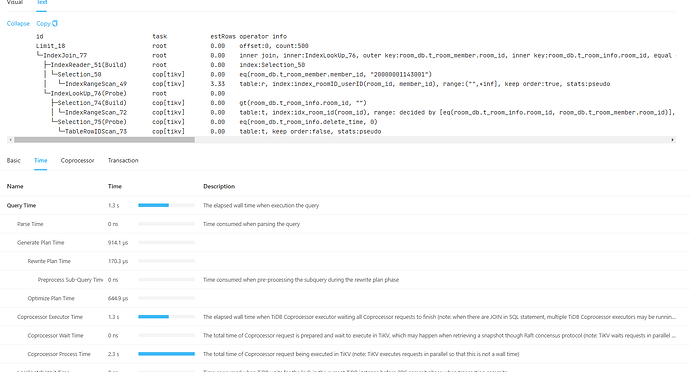Viewport: 690px width, 372px height.
Task: Click the IndexJoin_77 operator row
Action: pos(65,55)
